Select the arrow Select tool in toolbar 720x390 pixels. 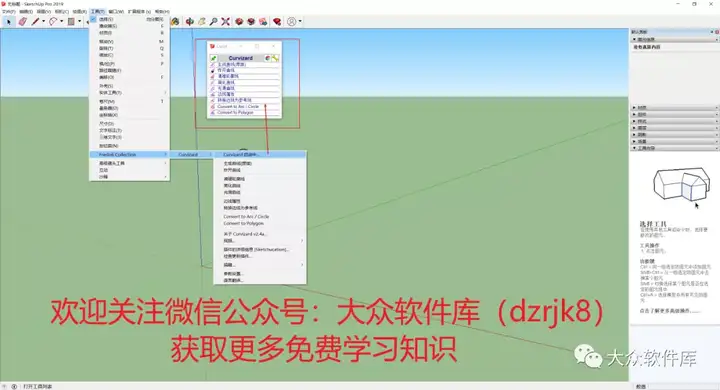tap(8, 22)
